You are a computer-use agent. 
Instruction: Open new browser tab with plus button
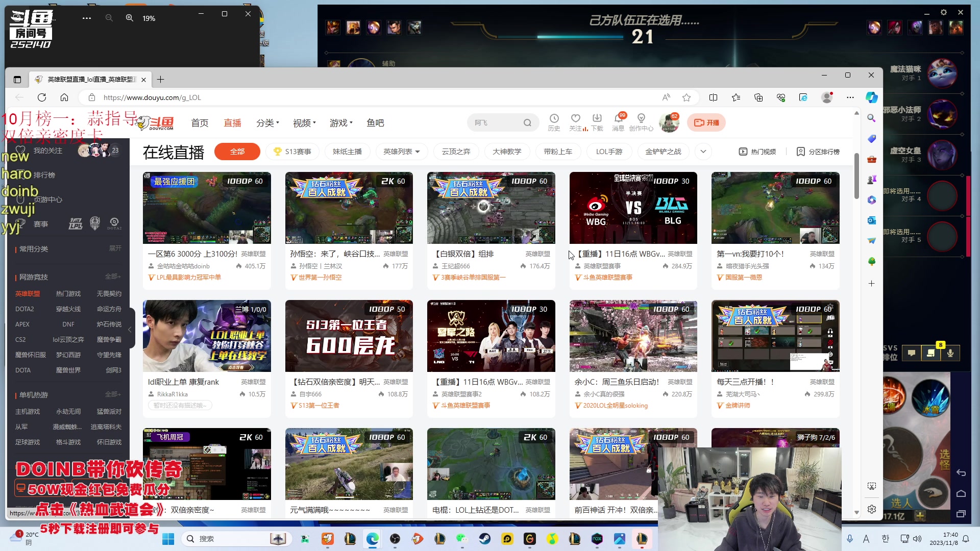coord(160,79)
